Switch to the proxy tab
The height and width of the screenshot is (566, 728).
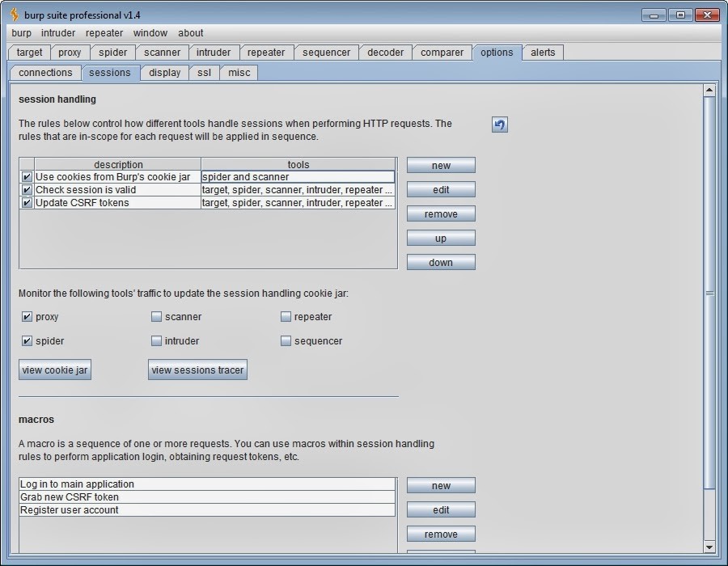[70, 53]
